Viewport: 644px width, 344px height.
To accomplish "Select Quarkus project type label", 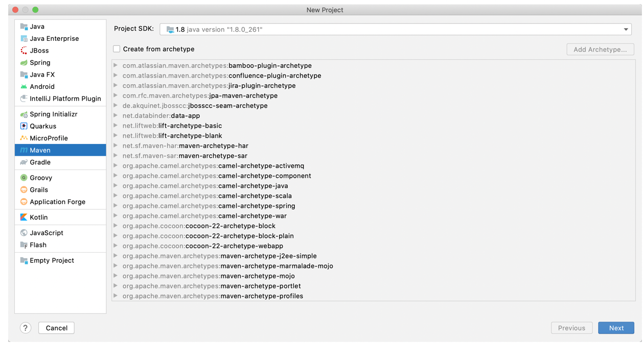I will (43, 126).
